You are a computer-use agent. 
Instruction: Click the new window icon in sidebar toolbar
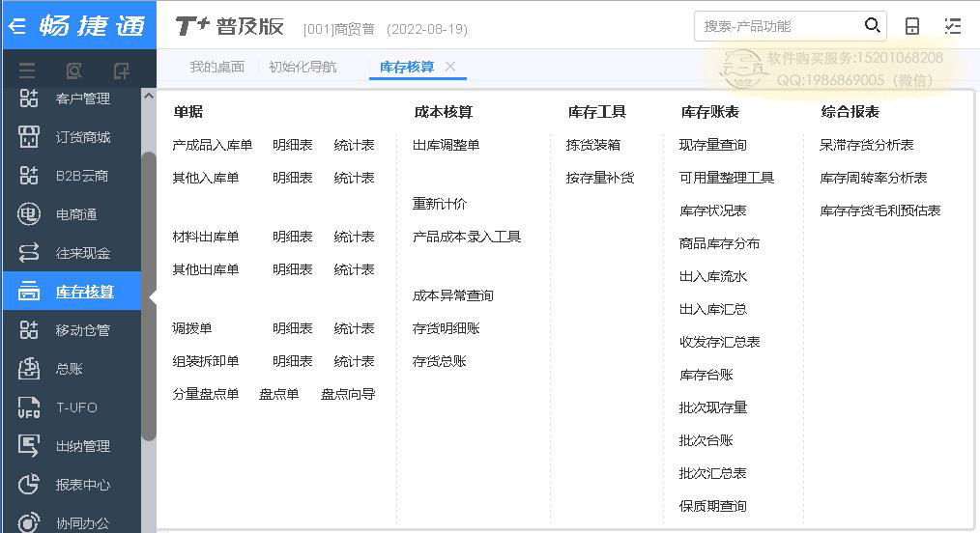121,70
